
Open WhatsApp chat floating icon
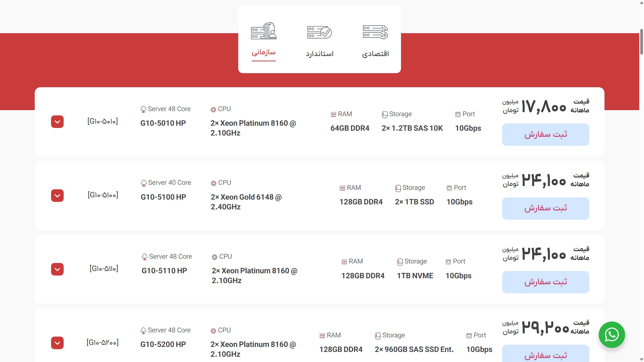(612, 335)
